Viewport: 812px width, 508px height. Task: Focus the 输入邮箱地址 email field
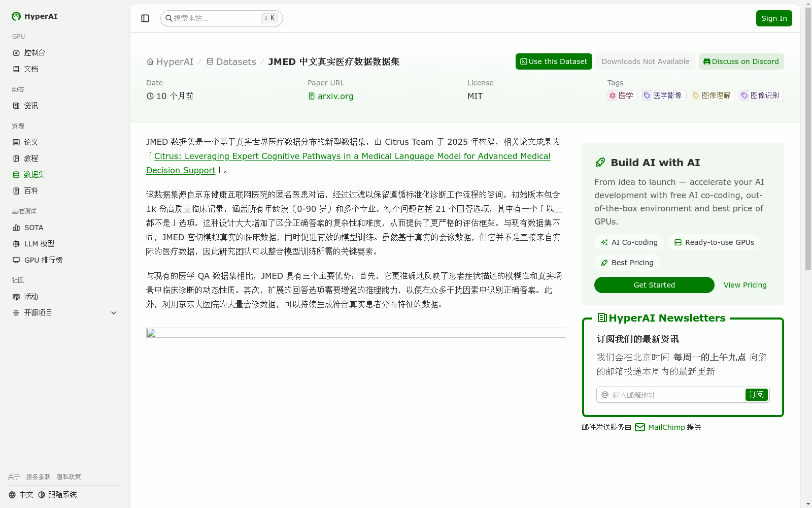[x=677, y=395]
